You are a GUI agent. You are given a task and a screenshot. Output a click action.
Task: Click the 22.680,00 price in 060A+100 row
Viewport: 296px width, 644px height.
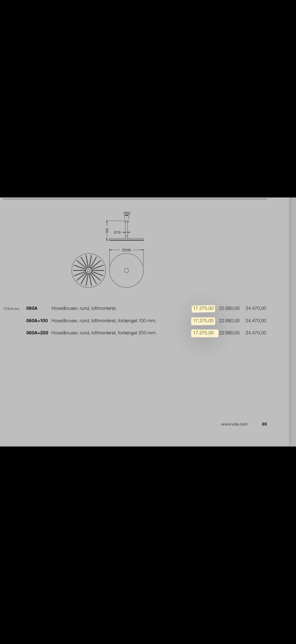229,321
